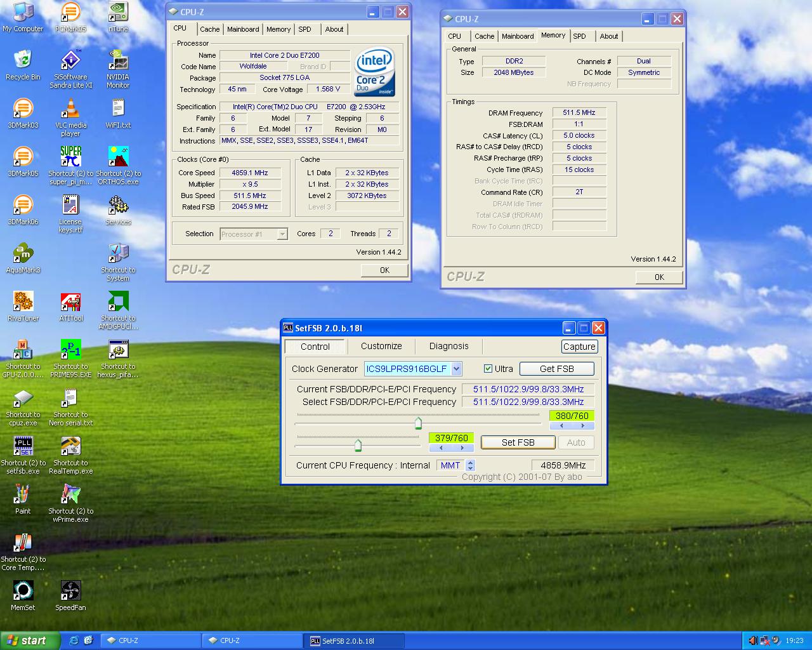Open the Recycle Bin icon
Viewport: 812px width, 650px height.
point(23,65)
